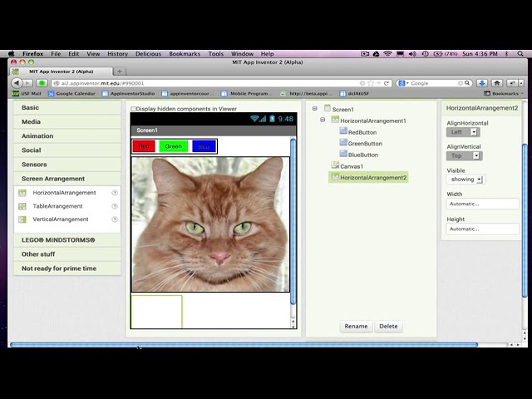Expand the Animation palette section

(x=67, y=136)
